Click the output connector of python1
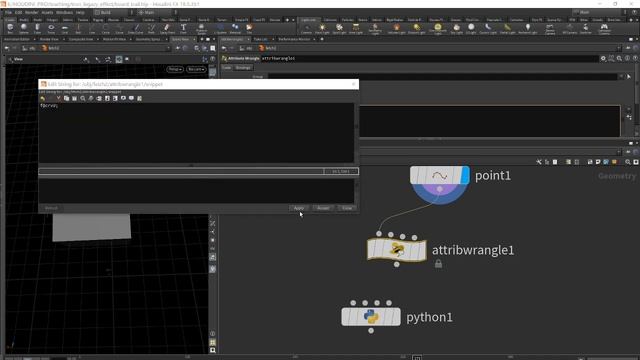This screenshot has width=640, height=360. pyautogui.click(x=371, y=331)
